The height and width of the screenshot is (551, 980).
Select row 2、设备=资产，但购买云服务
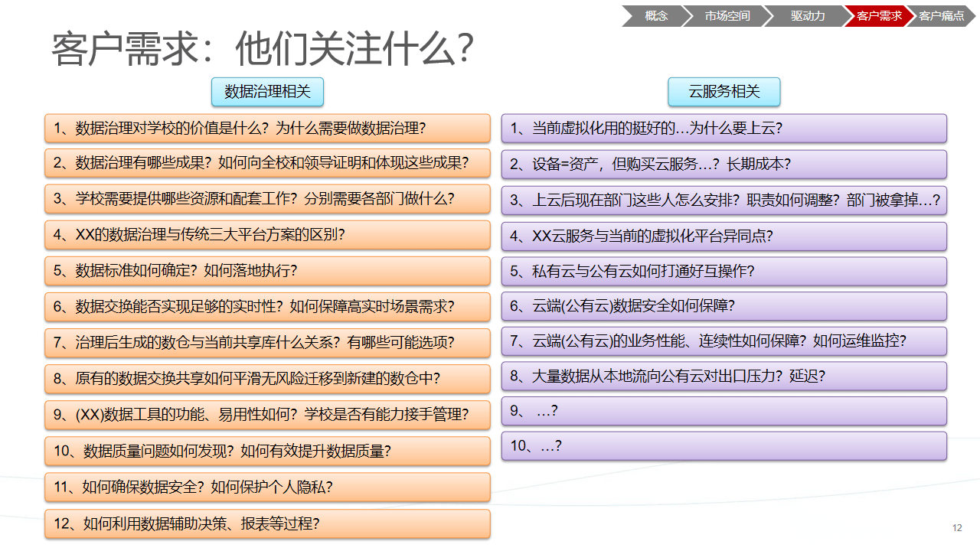coord(724,165)
